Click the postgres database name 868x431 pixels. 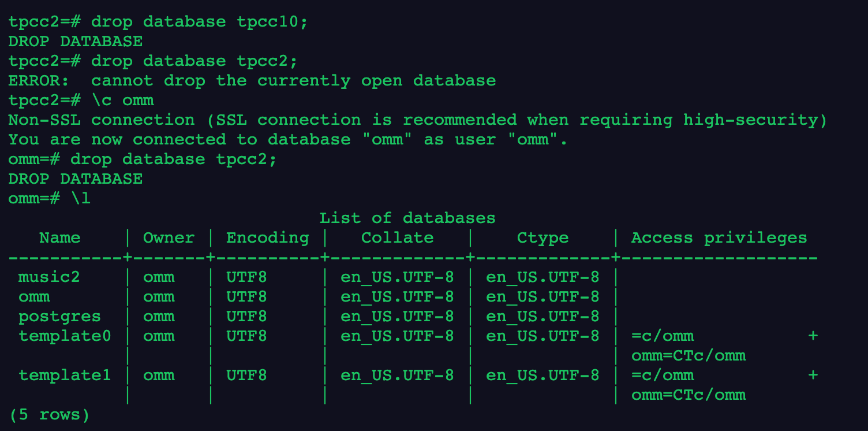click(x=59, y=317)
